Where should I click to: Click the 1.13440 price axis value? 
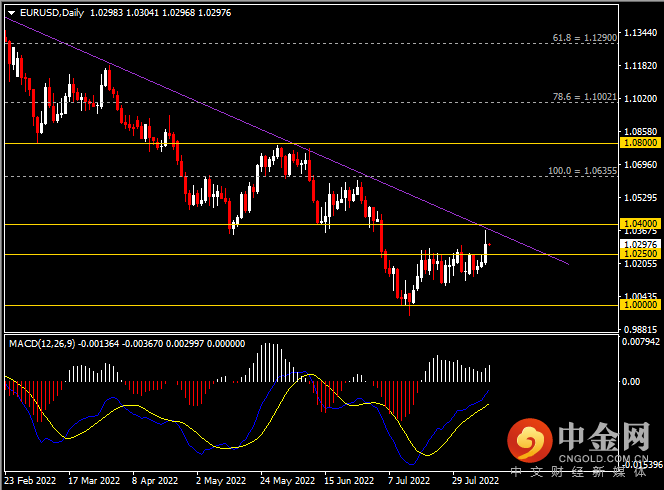click(641, 33)
